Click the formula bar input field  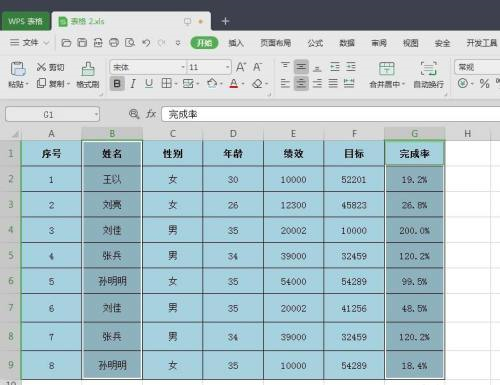[x=331, y=114]
